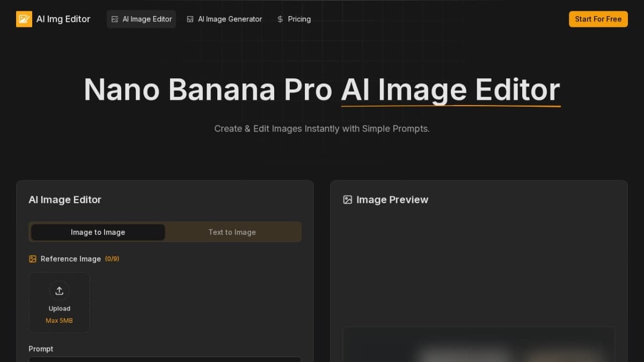
Task: Click inside the Prompt input field
Action: (165, 360)
